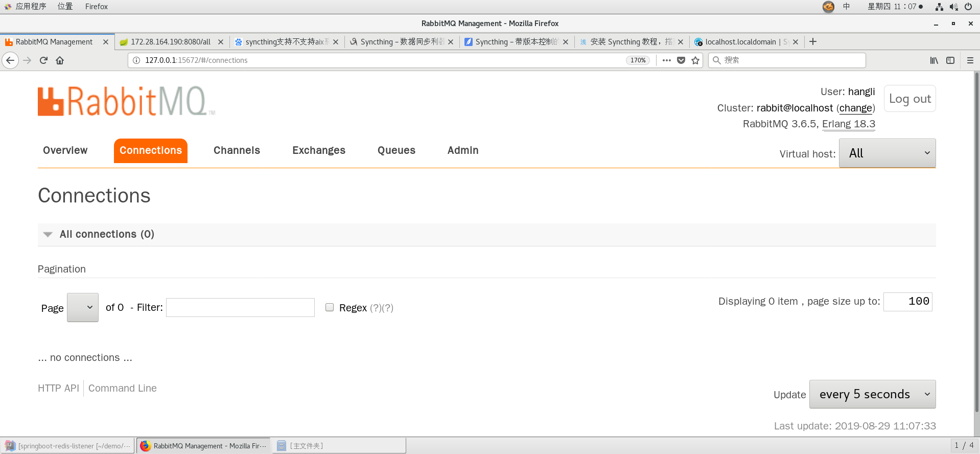Reload the current page
This screenshot has width=980, height=454.
tap(43, 60)
